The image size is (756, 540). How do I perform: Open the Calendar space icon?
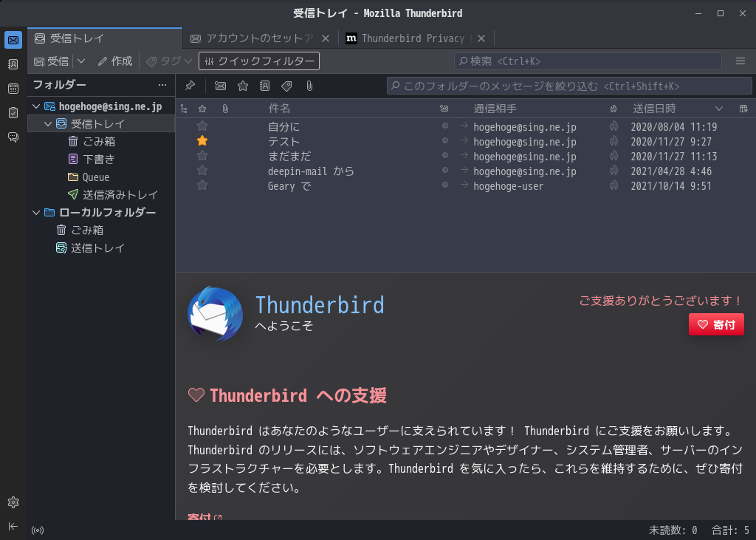(x=13, y=89)
